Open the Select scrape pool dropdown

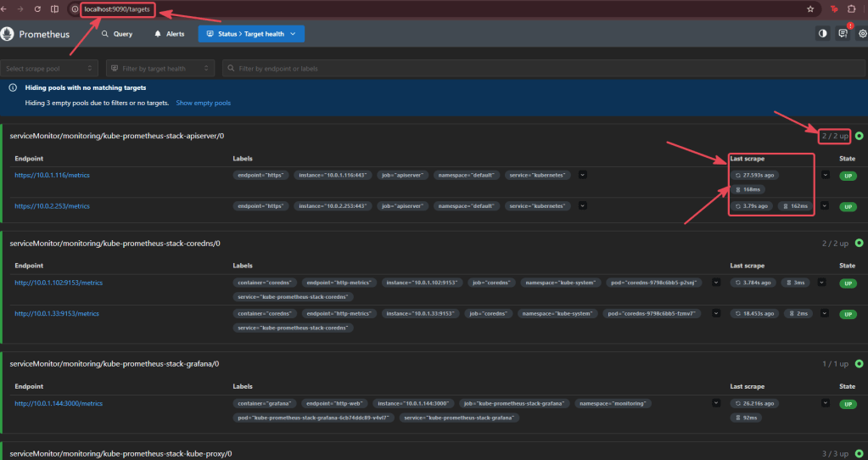point(49,69)
